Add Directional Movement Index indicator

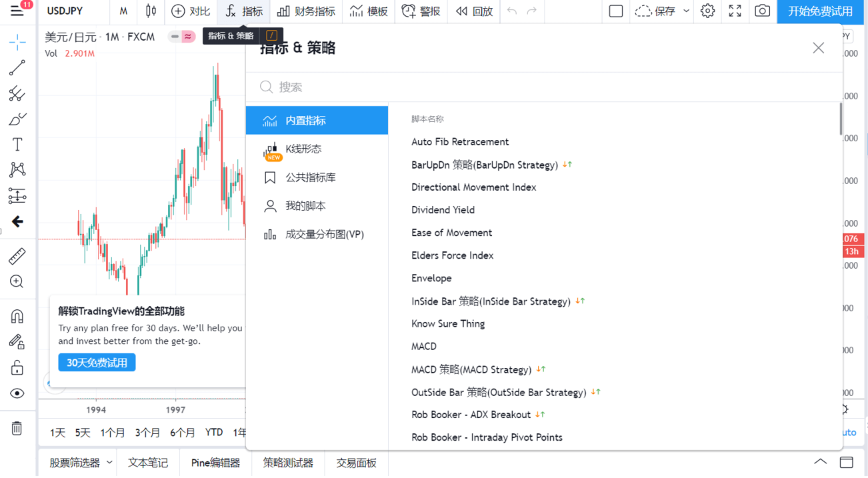point(474,187)
